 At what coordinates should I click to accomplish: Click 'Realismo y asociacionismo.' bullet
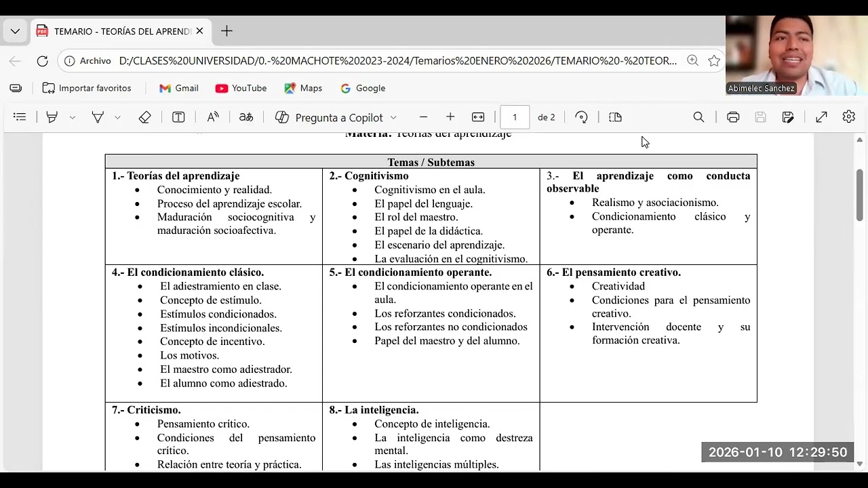[x=655, y=203]
